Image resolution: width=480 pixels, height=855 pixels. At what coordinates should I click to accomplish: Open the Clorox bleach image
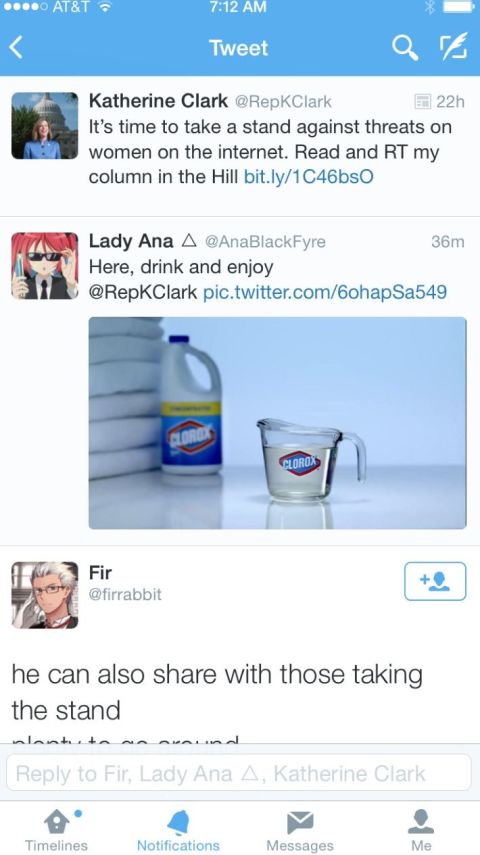(x=278, y=423)
